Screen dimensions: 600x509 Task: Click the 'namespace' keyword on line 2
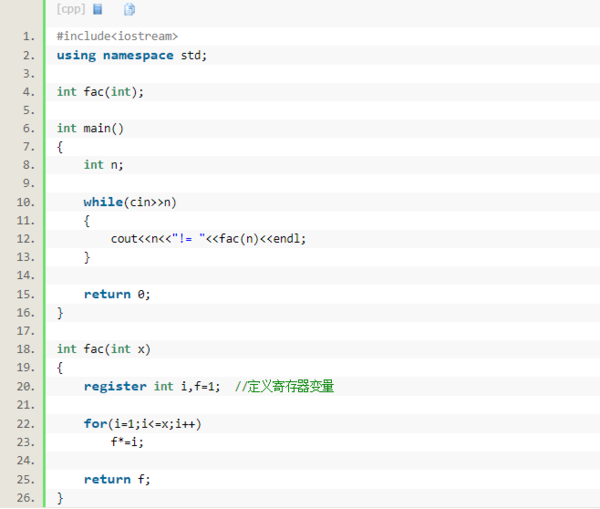[138, 55]
